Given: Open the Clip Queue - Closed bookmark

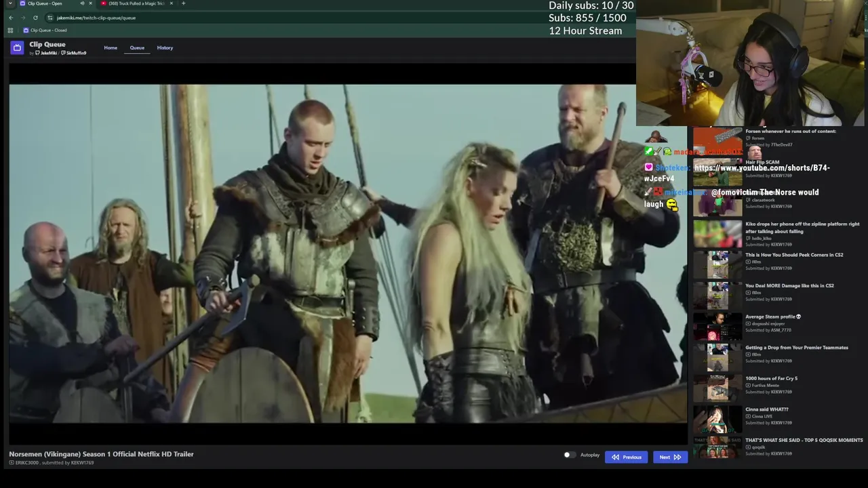Looking at the screenshot, I should pos(45,30).
